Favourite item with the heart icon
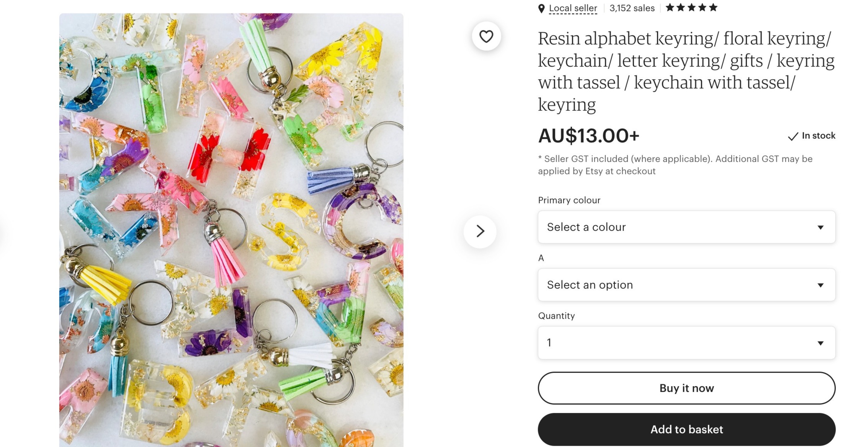 [486, 36]
